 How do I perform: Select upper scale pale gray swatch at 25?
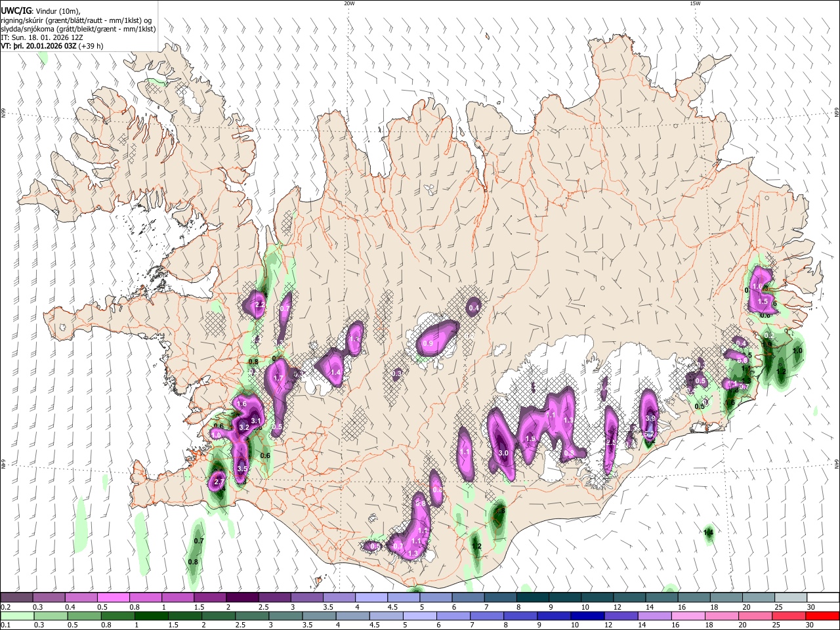coord(790,598)
